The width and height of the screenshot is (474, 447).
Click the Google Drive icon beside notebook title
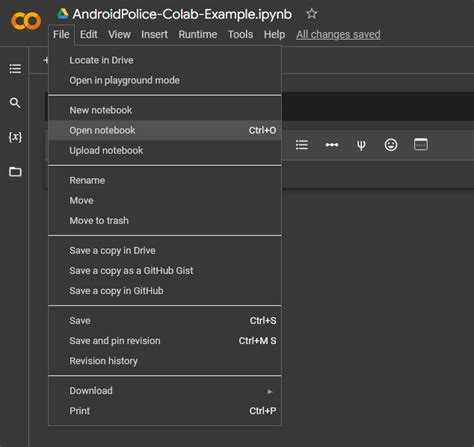click(x=63, y=14)
